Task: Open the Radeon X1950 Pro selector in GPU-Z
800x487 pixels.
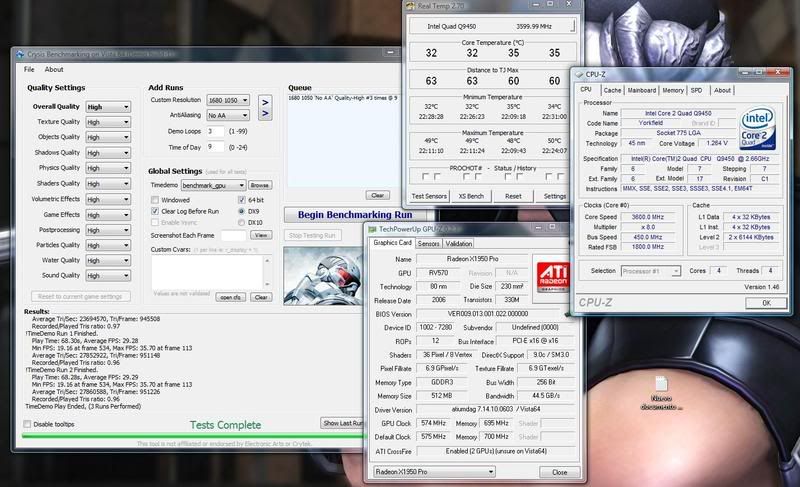Action: (x=434, y=472)
